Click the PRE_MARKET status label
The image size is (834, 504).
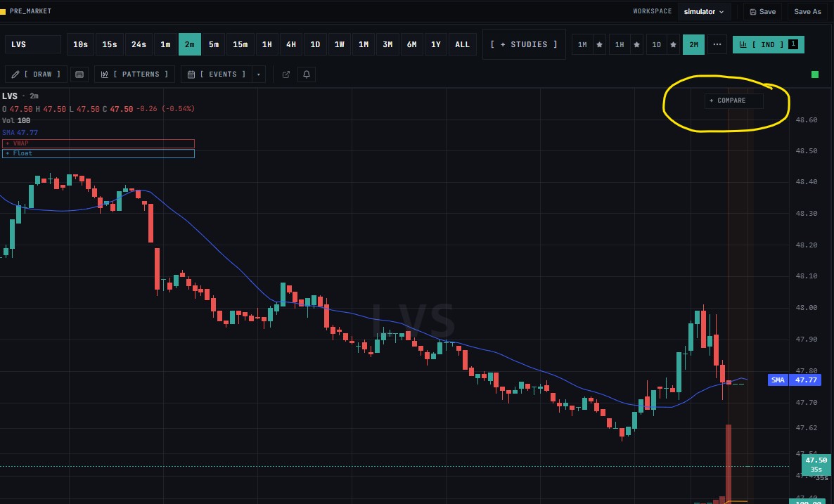click(30, 11)
